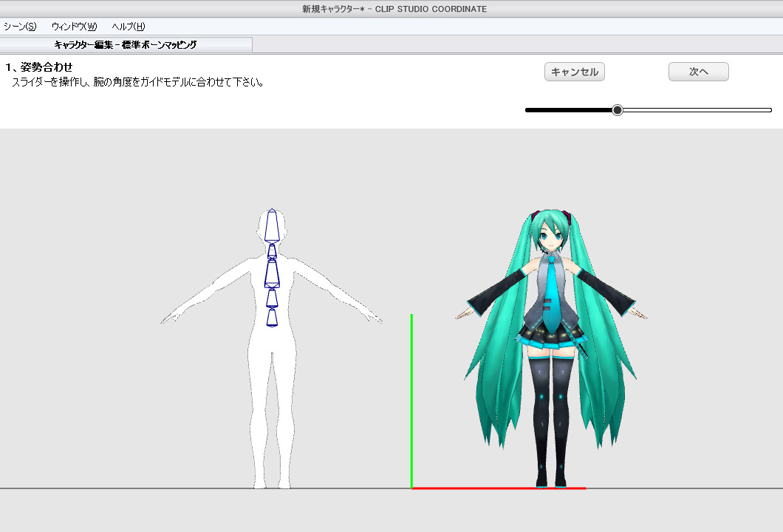Viewport: 783px width, 532px height.
Task: Click the character's turquoise necktie
Action: point(550,299)
